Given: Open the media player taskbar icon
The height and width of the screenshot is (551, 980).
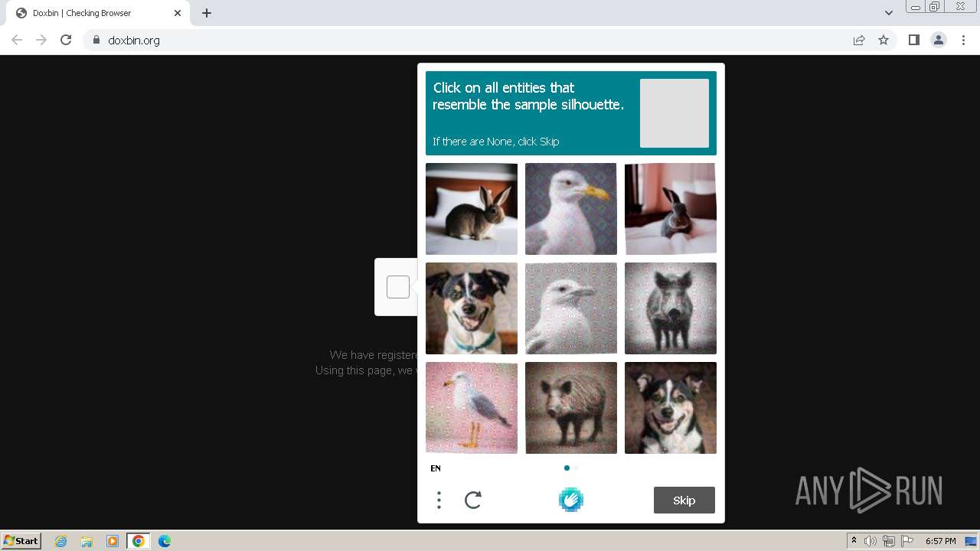Looking at the screenshot, I should [x=113, y=541].
